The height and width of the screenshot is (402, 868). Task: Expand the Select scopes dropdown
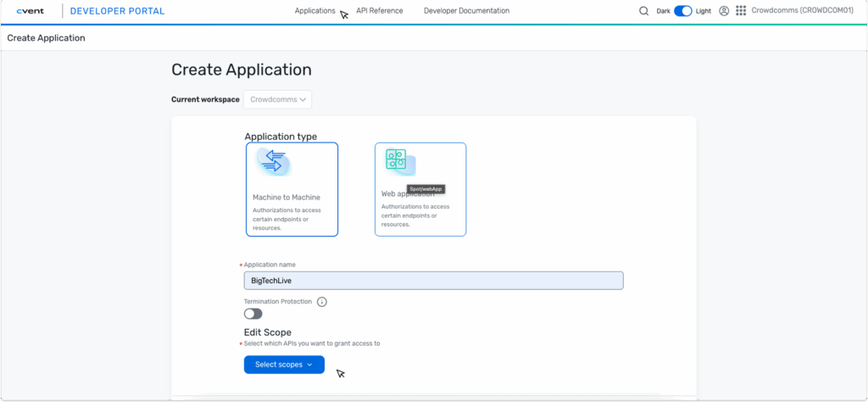pos(284,365)
